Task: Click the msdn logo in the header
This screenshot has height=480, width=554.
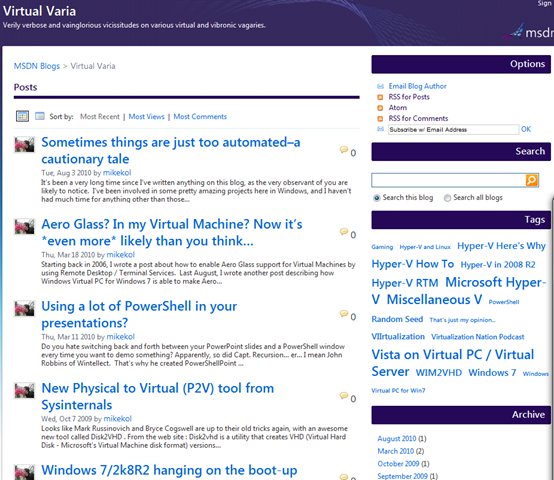Action: (528, 32)
